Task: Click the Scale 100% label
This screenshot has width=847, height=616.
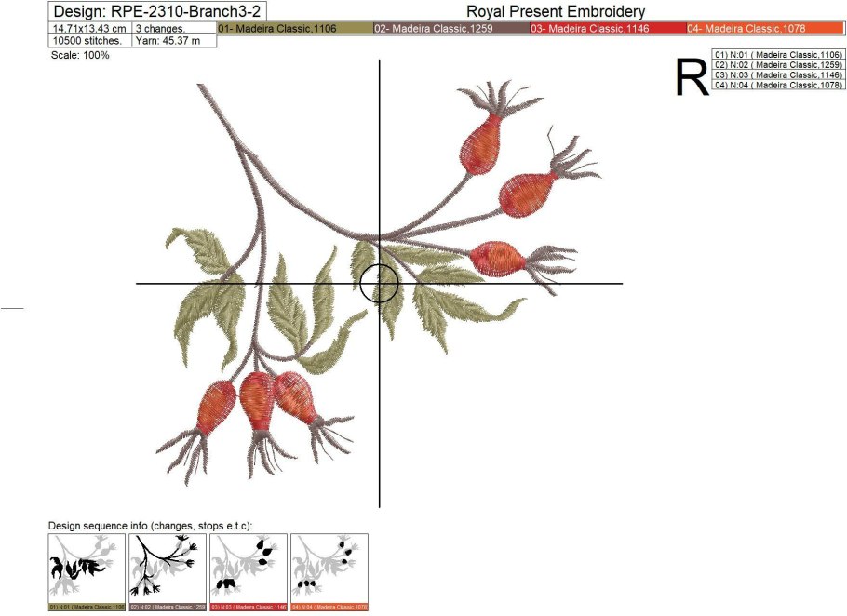Action: click(x=81, y=55)
